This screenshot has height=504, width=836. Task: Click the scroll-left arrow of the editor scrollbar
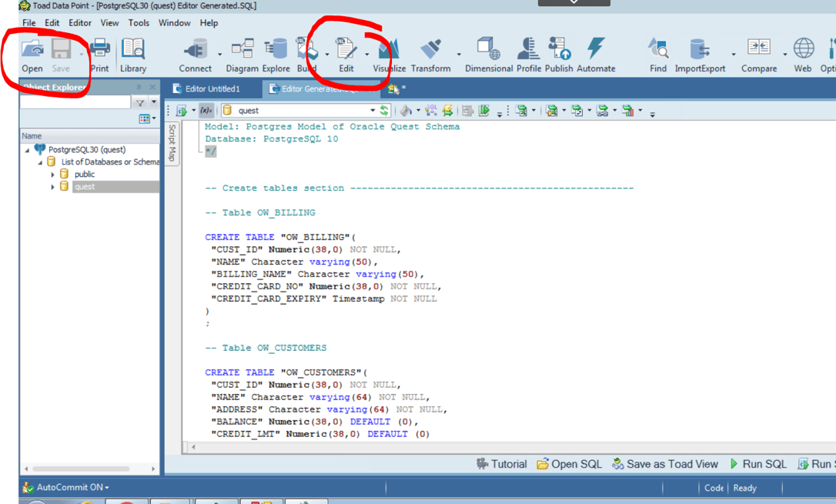(x=193, y=447)
